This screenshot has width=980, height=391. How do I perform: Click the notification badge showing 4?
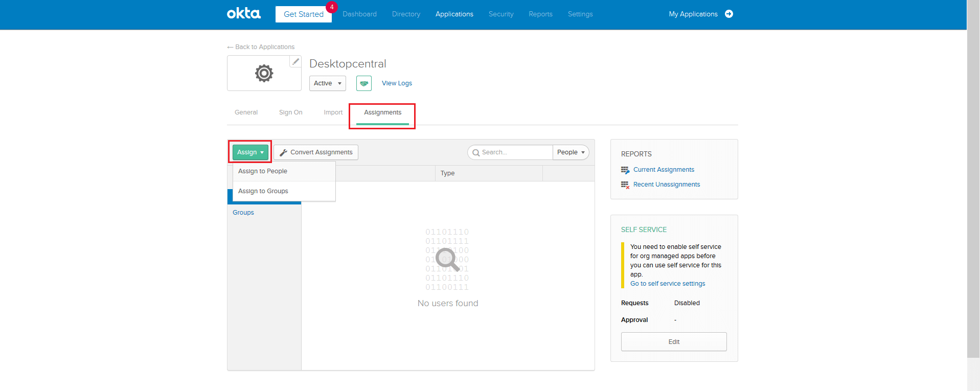pyautogui.click(x=332, y=7)
